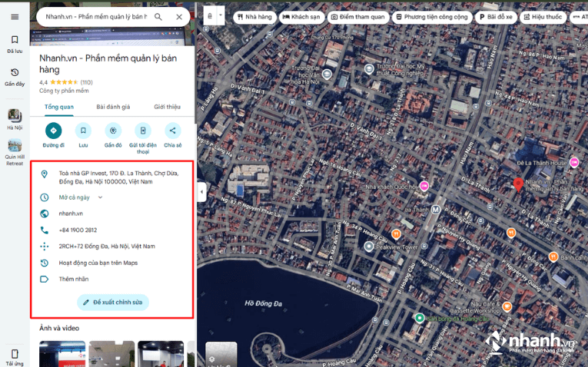The width and height of the screenshot is (588, 367).
Task: Click the phone handset icon
Action: [x=45, y=230]
